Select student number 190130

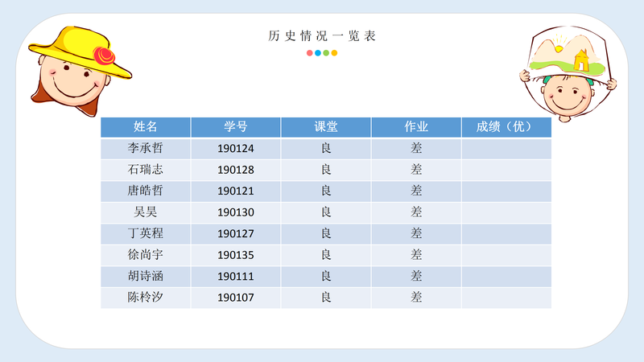236,212
